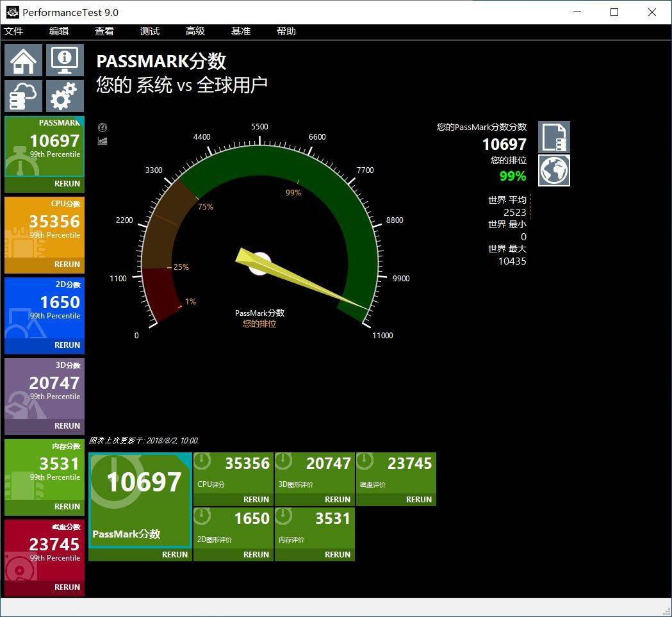Click the cloud database baseline icon
This screenshot has width=672, height=617.
coord(24,96)
